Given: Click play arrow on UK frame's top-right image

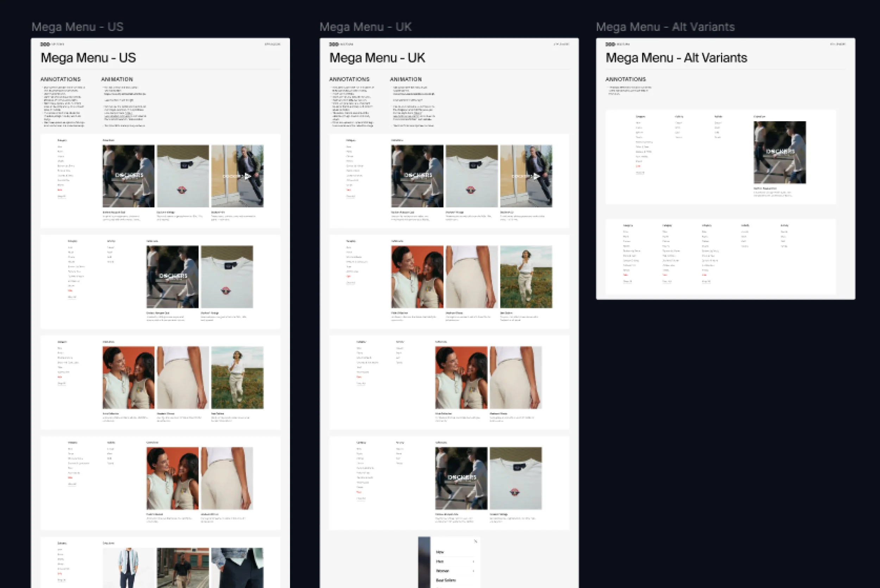Looking at the screenshot, I should point(536,176).
